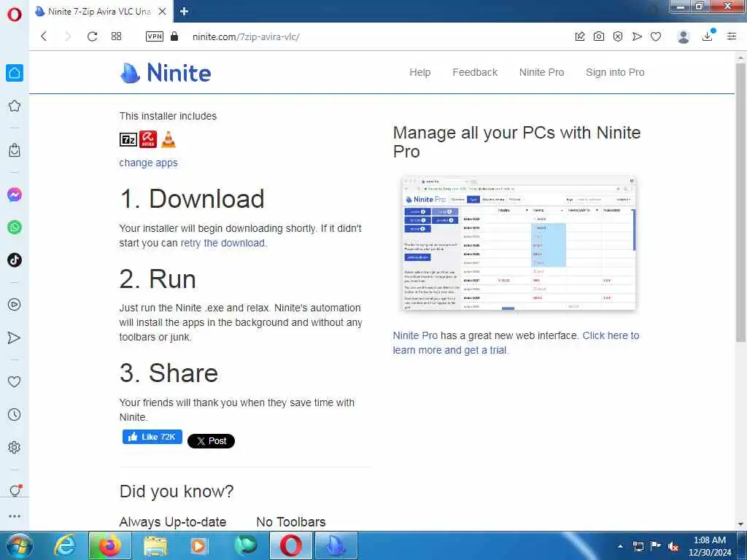Go forward with the forward arrow

pyautogui.click(x=67, y=36)
